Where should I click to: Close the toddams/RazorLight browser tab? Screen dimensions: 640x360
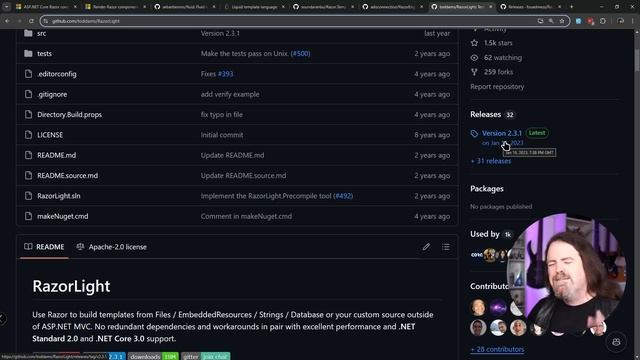[x=491, y=7]
